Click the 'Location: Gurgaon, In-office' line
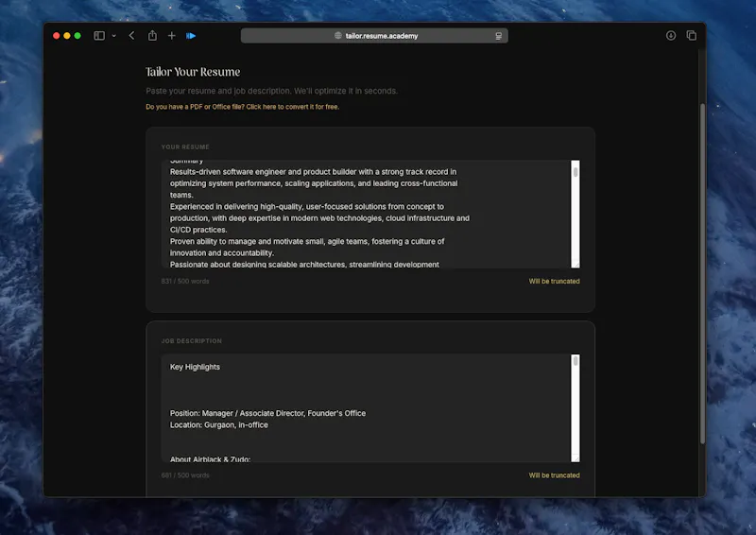 [x=219, y=425]
